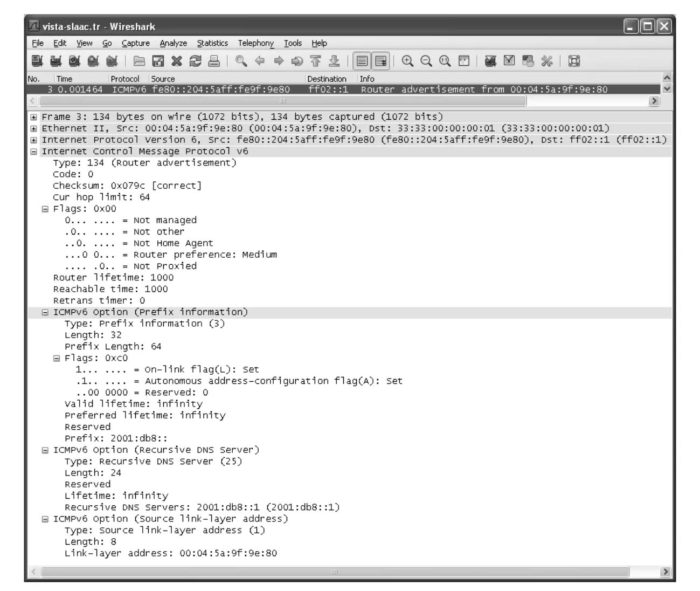Open capture options toolbar icon

(56, 61)
